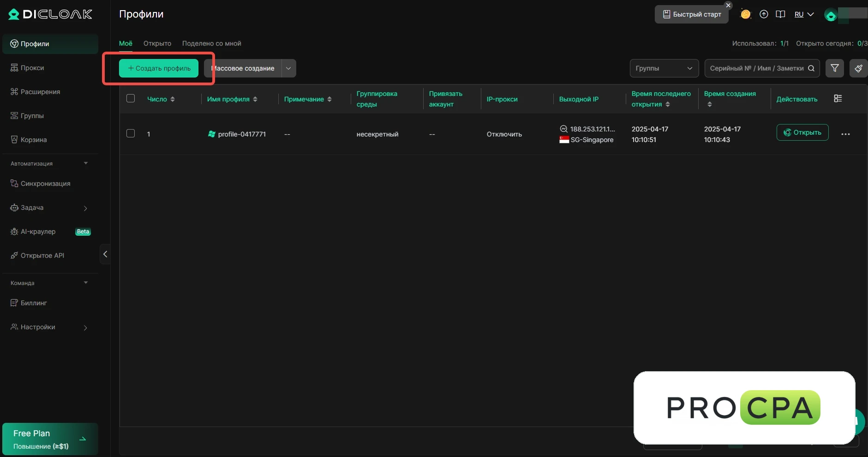The height and width of the screenshot is (457, 868).
Task: Click the search magnifier icon
Action: click(x=811, y=68)
